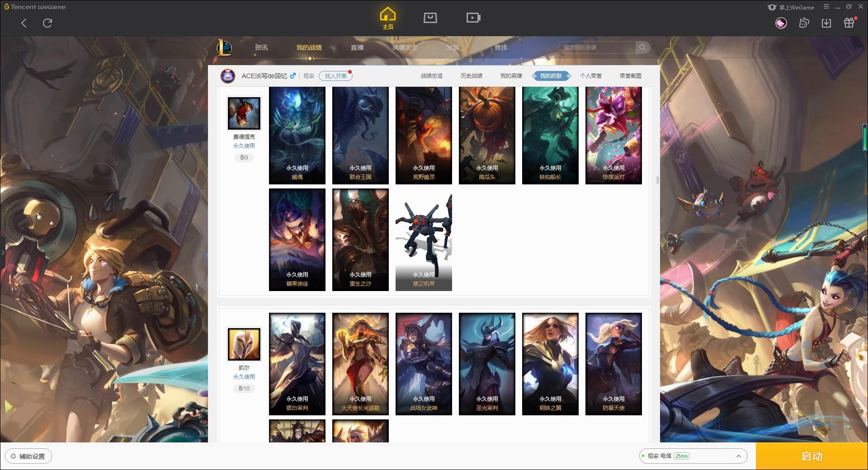Open the 铁钩船长 skin card
This screenshot has height=470, width=868.
pos(550,136)
